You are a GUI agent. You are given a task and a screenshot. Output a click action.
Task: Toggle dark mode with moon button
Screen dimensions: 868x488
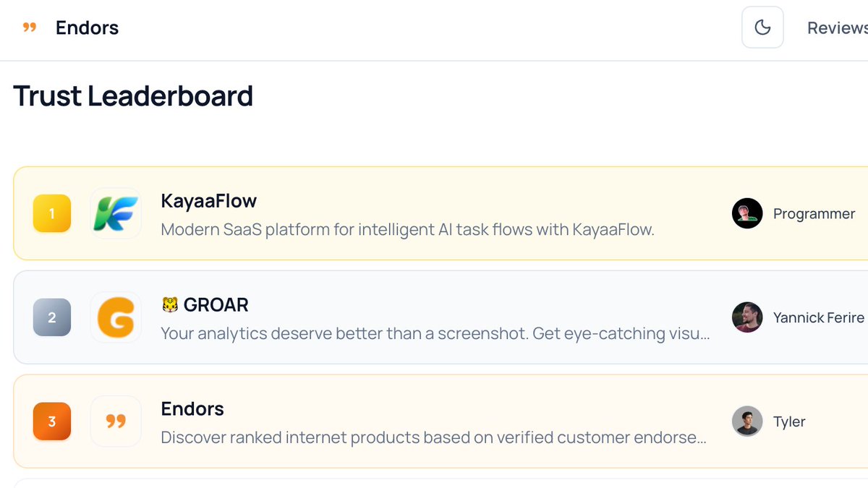[x=762, y=27]
